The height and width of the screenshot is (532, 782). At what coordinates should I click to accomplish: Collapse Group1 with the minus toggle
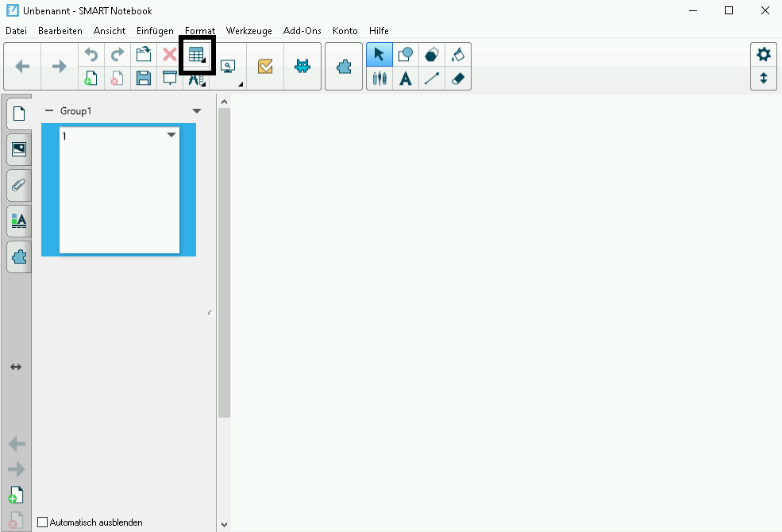(49, 111)
